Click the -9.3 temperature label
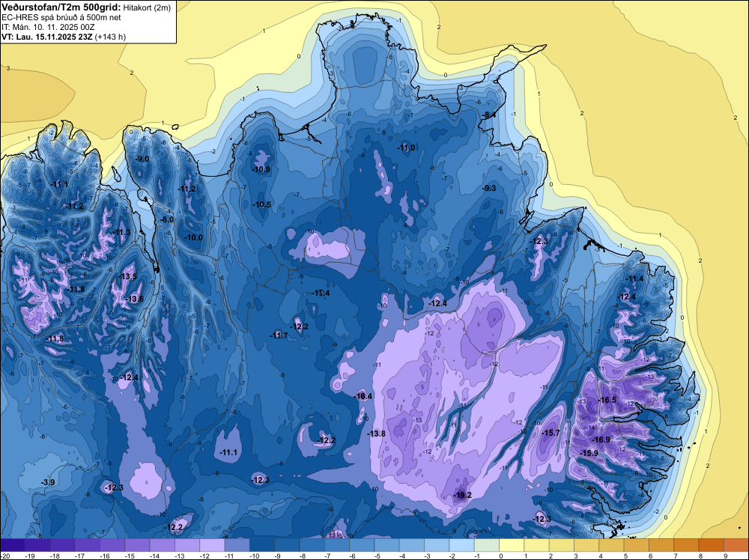 pyautogui.click(x=489, y=188)
